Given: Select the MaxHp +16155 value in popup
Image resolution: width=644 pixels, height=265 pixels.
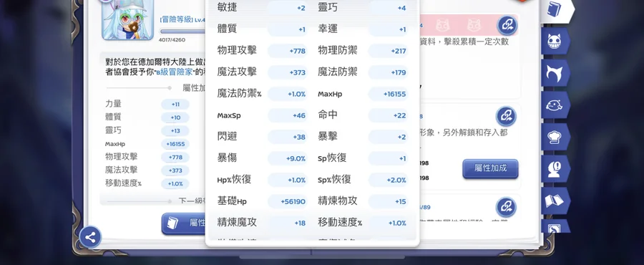Looking at the screenshot, I should 388,94.
